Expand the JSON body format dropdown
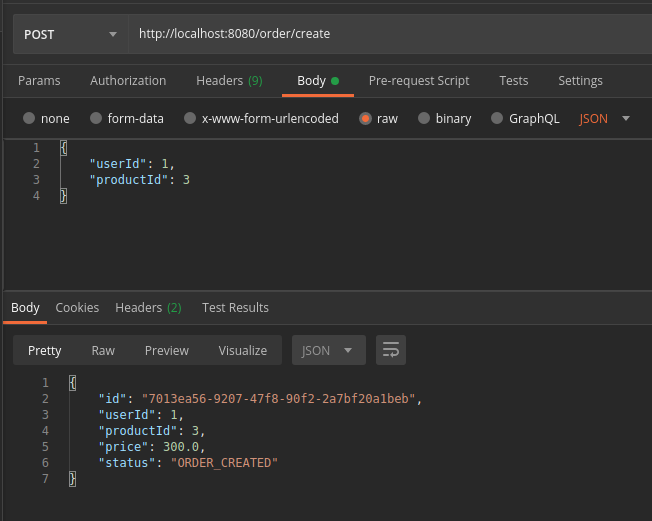652x521 pixels. pos(605,118)
